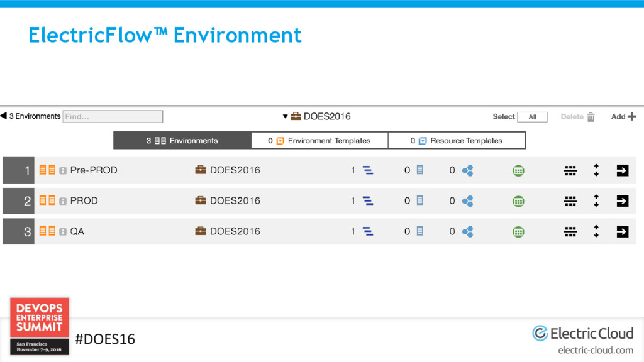Open green calendar icon for QA
The image size is (644, 362).
point(518,232)
